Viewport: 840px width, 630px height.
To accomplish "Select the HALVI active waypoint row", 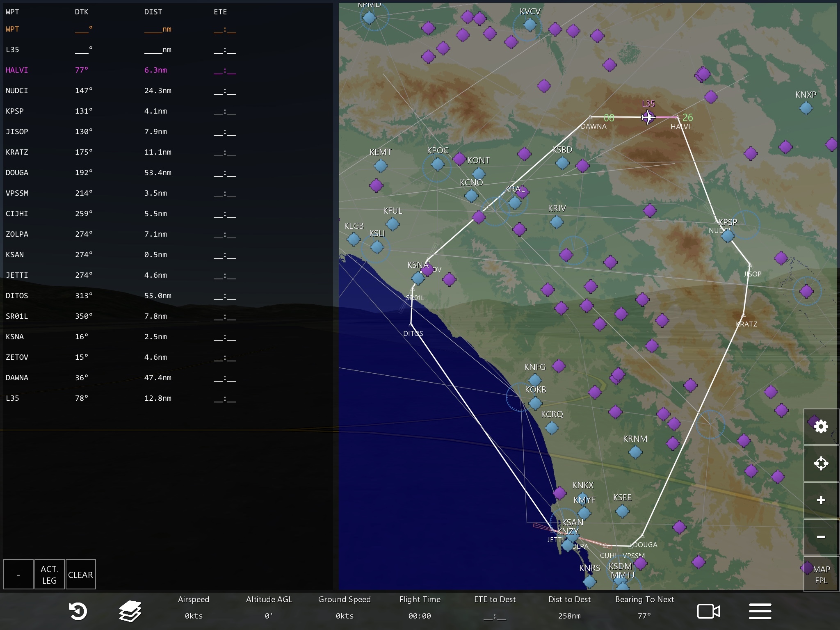I will pos(17,70).
